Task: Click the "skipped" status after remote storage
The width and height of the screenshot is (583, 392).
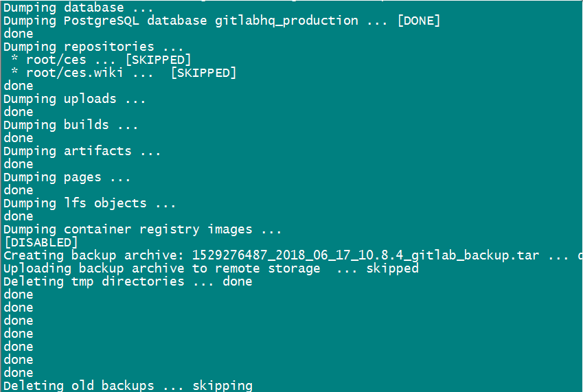Action: tap(392, 268)
